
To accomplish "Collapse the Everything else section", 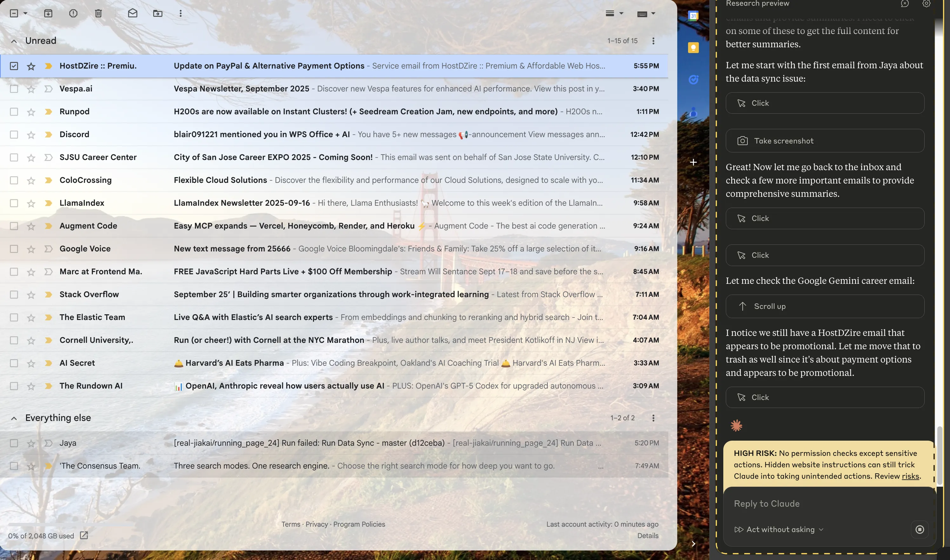I will [14, 418].
